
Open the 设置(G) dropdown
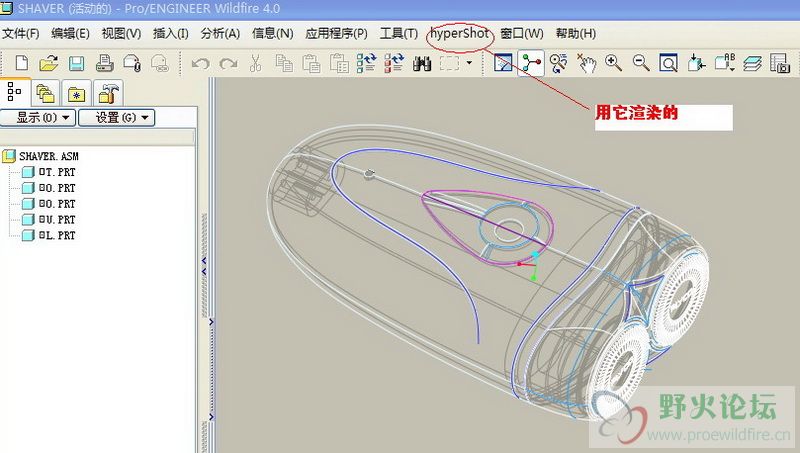click(x=116, y=118)
